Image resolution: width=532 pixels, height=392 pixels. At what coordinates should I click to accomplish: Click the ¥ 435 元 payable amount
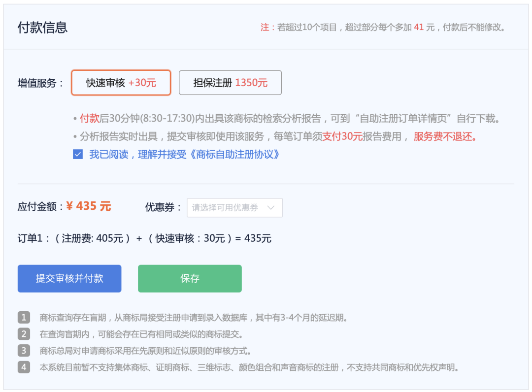coord(89,206)
